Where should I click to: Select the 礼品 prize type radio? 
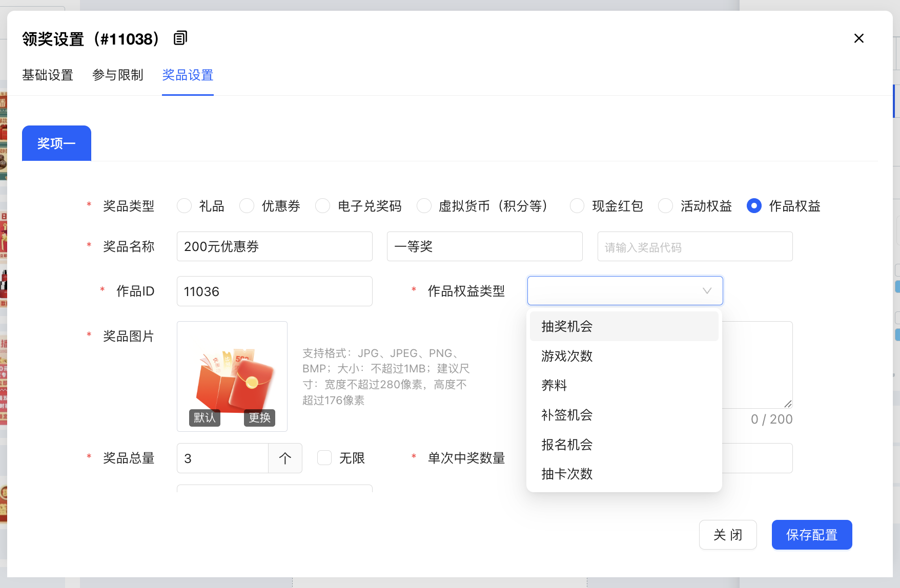point(185,206)
